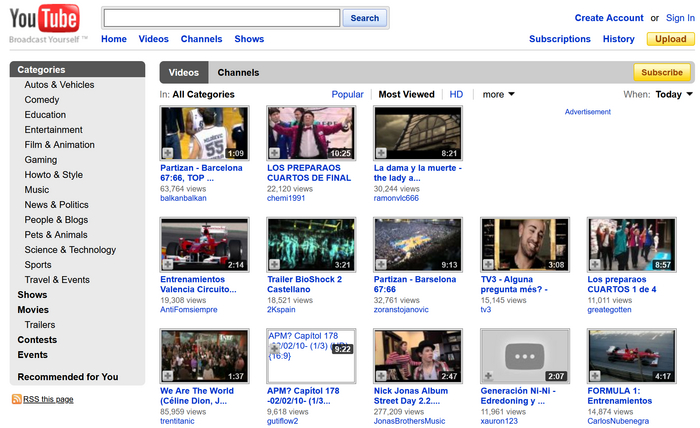Go to Home in top navigation

tap(114, 39)
